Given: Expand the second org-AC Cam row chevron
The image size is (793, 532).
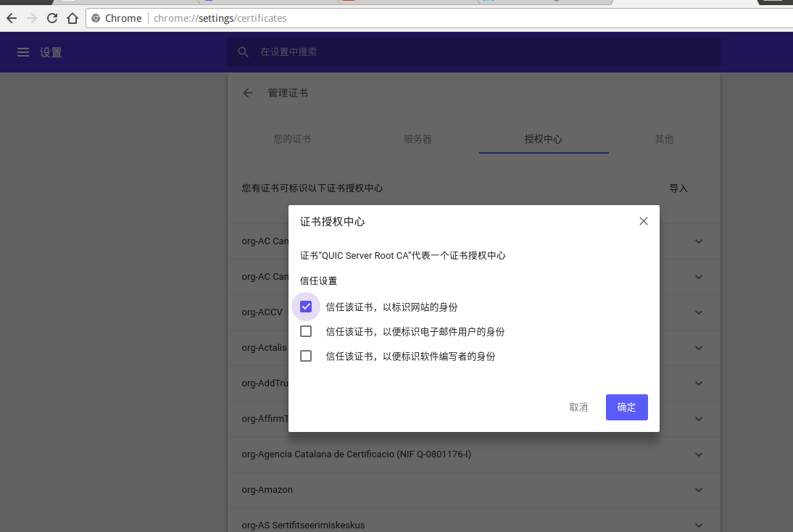Looking at the screenshot, I should [x=699, y=277].
